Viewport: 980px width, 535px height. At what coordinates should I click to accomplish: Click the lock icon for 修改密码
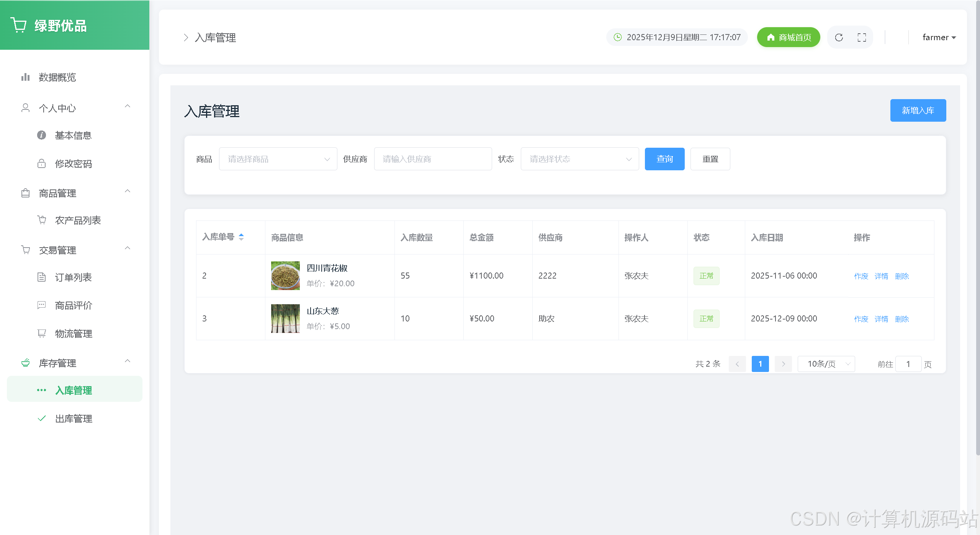coord(41,164)
